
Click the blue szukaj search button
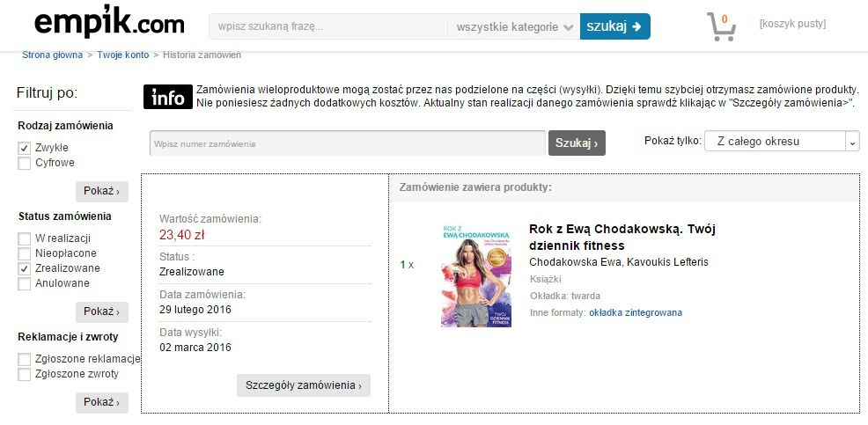[615, 26]
